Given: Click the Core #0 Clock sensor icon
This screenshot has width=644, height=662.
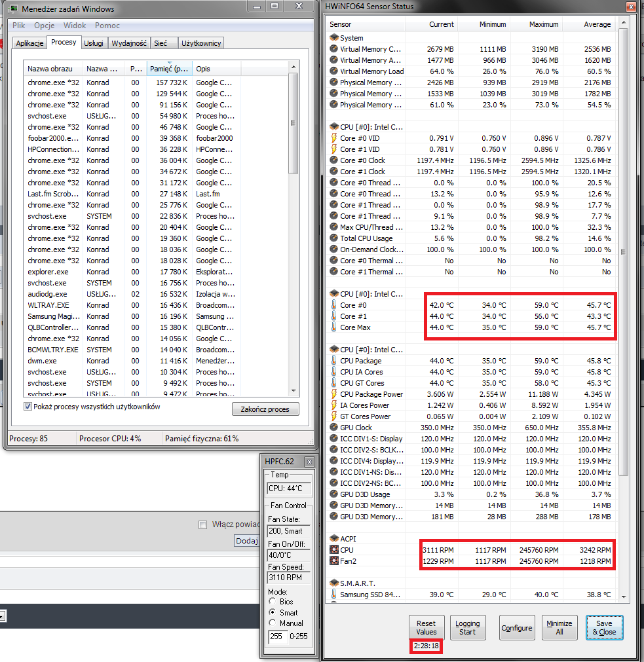Looking at the screenshot, I should pyautogui.click(x=334, y=160).
